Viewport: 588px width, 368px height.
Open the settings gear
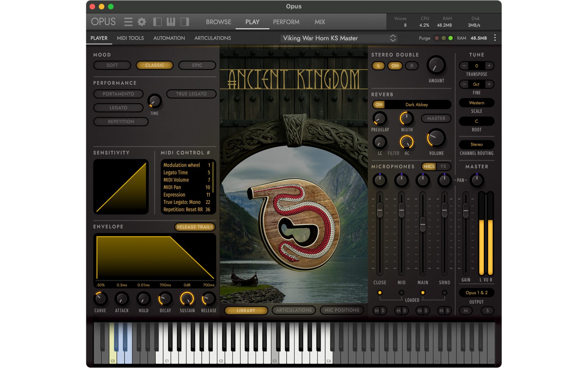tap(141, 22)
